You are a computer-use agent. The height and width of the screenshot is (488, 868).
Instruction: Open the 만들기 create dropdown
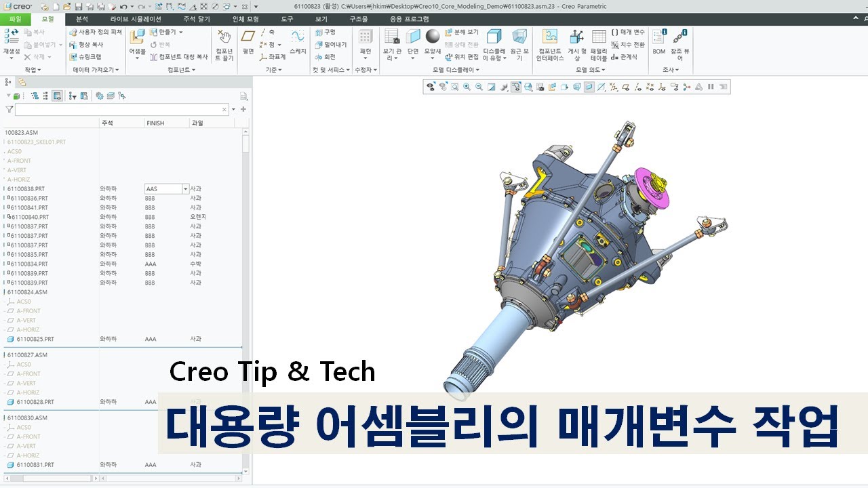[x=166, y=32]
